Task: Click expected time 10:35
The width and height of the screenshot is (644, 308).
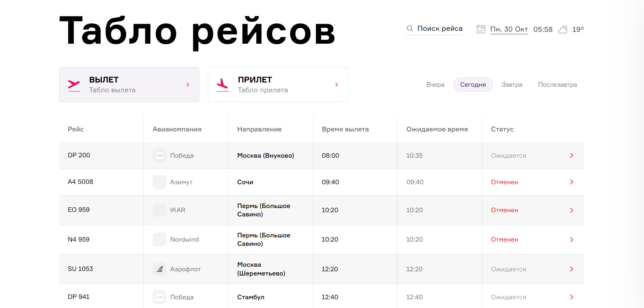Action: click(414, 156)
